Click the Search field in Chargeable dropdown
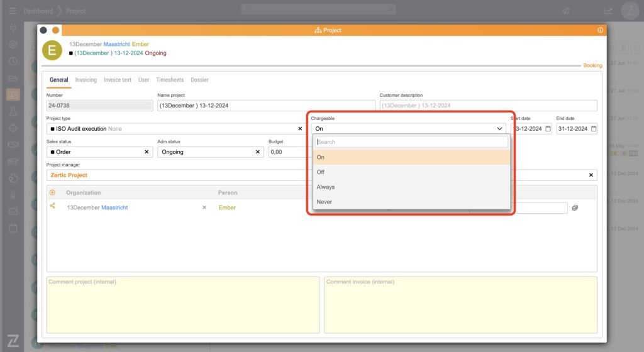 [x=411, y=142]
